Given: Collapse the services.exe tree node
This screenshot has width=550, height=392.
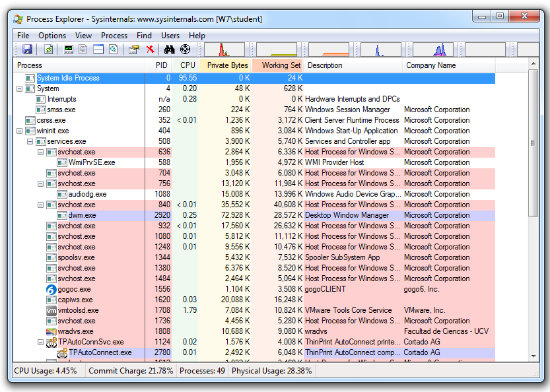Looking at the screenshot, I should [x=30, y=141].
